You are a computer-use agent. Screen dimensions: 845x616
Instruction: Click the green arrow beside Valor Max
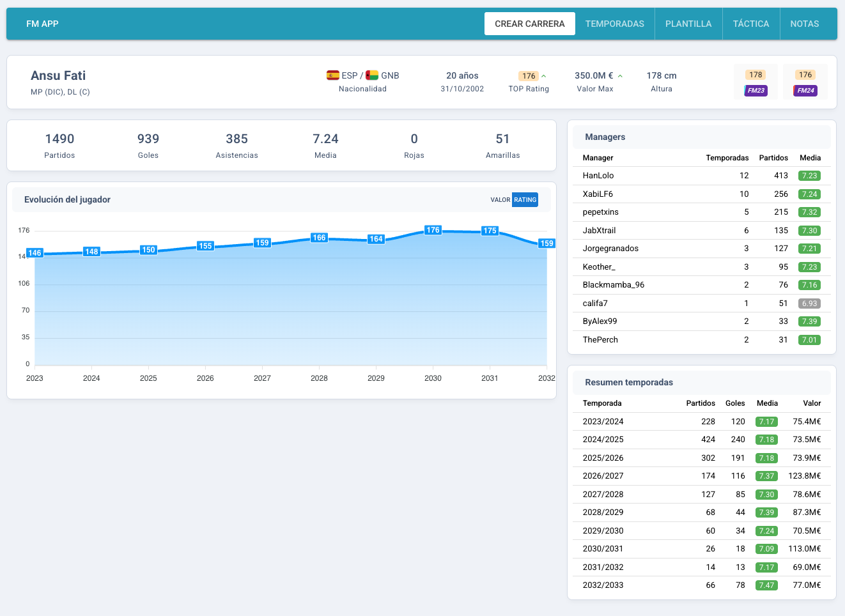(x=620, y=76)
